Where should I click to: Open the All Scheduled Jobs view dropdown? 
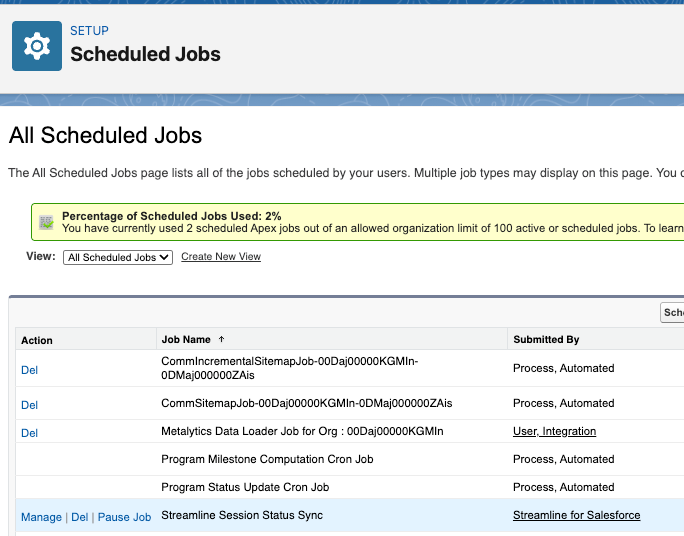[118, 257]
